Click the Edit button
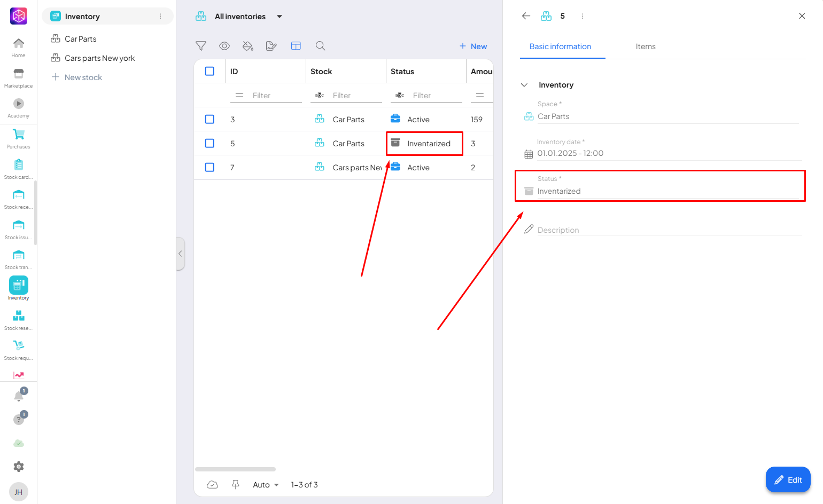 pos(788,479)
